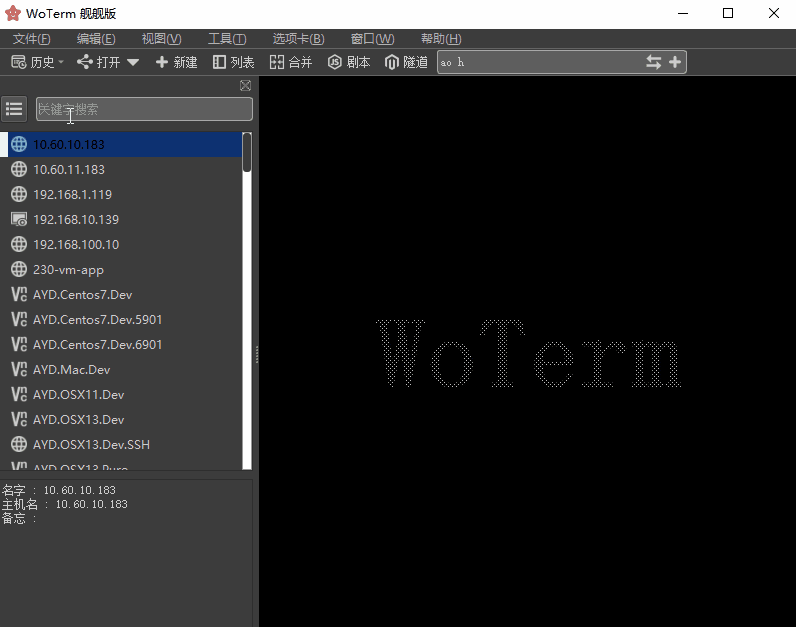Click the quick connect address input box
Screen dimensions: 796x627
540,62
